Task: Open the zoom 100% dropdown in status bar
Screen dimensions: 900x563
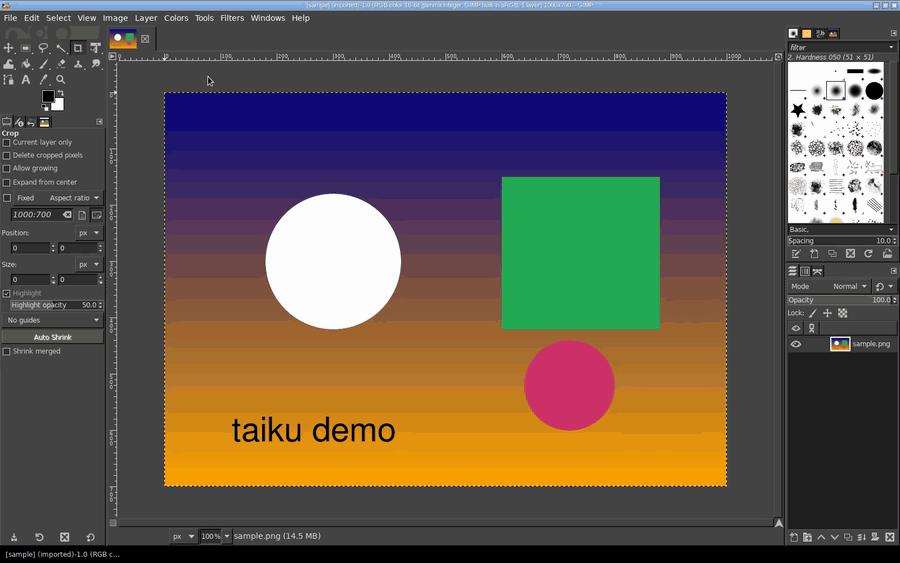Action: pos(227,536)
